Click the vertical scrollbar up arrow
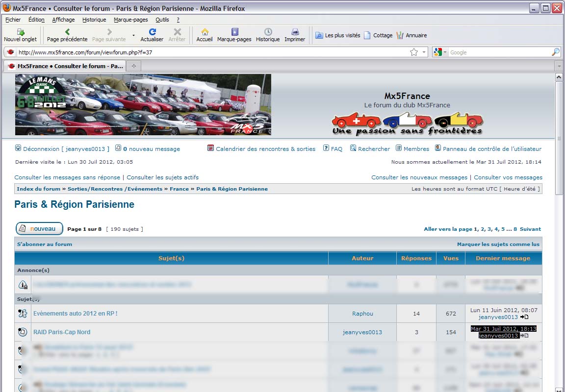Image resolution: width=565 pixels, height=392 pixels. tap(559, 77)
